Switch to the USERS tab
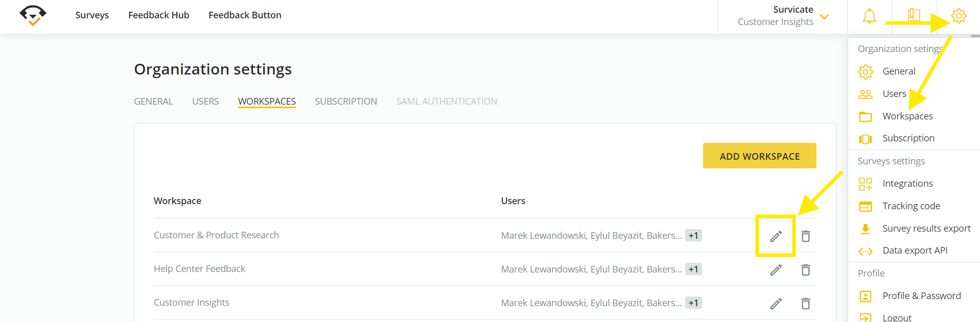The width and height of the screenshot is (980, 322). coord(205,102)
